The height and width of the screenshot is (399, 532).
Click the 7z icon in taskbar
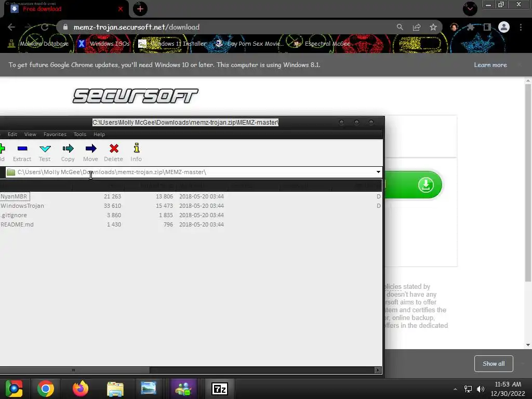(220, 389)
